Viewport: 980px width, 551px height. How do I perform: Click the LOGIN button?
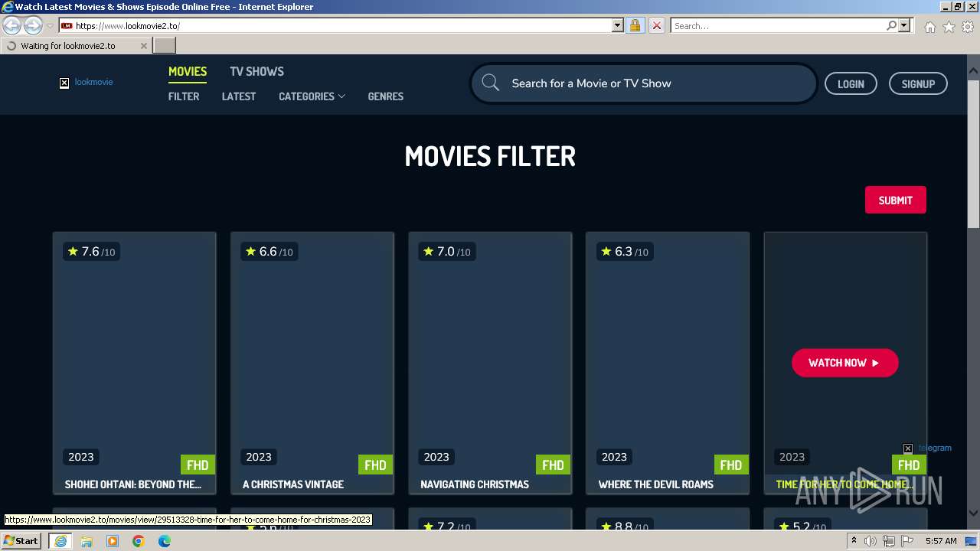pyautogui.click(x=851, y=83)
